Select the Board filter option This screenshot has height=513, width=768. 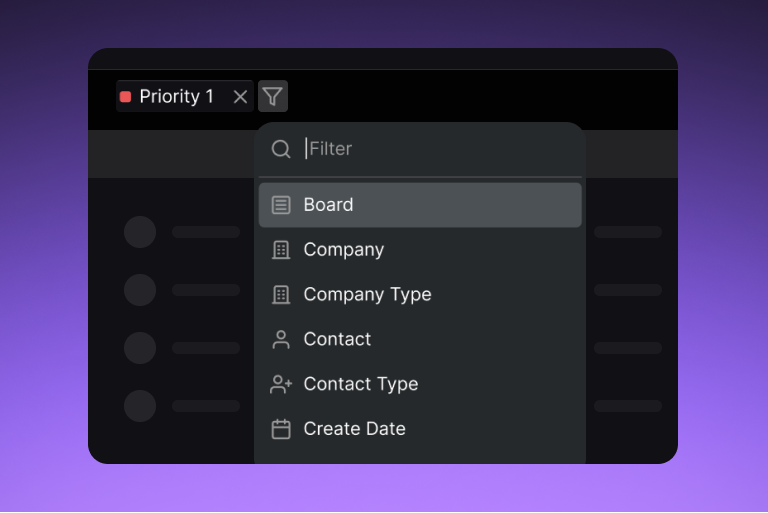[420, 205]
